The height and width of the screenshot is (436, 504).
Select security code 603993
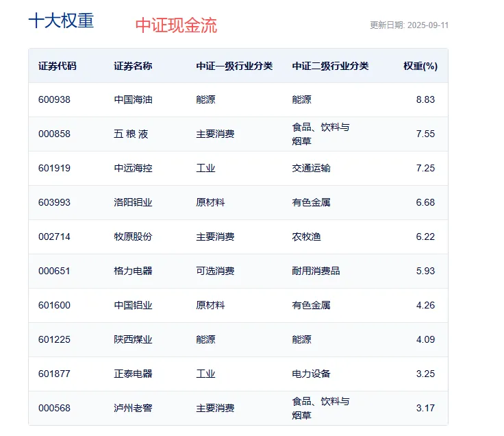(54, 202)
